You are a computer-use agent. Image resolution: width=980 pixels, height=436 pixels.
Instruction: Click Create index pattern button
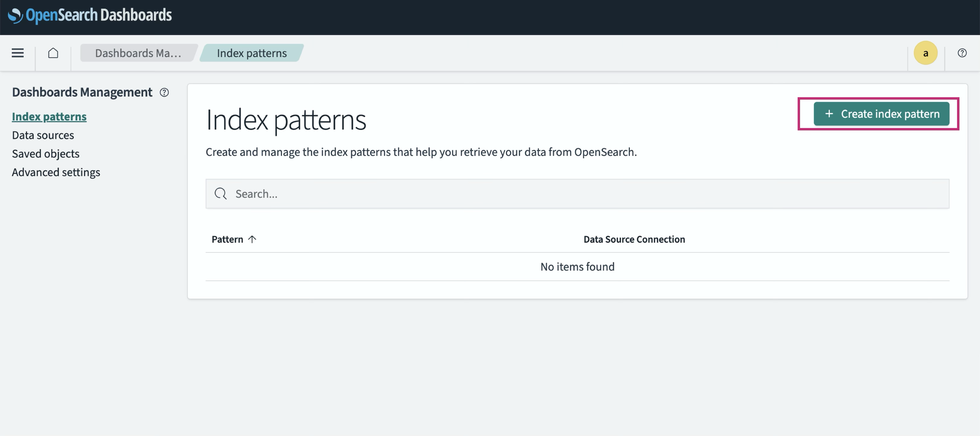pos(882,114)
